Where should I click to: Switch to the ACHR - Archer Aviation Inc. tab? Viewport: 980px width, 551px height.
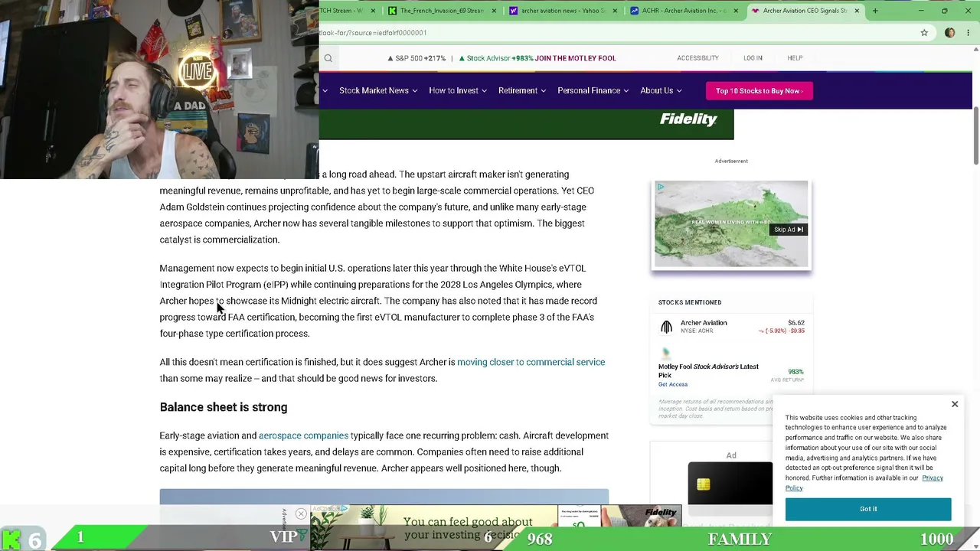tap(684, 11)
